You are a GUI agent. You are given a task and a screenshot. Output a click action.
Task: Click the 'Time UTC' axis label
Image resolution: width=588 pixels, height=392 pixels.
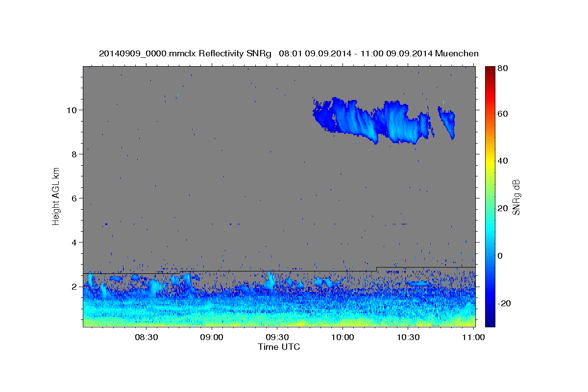pyautogui.click(x=279, y=347)
